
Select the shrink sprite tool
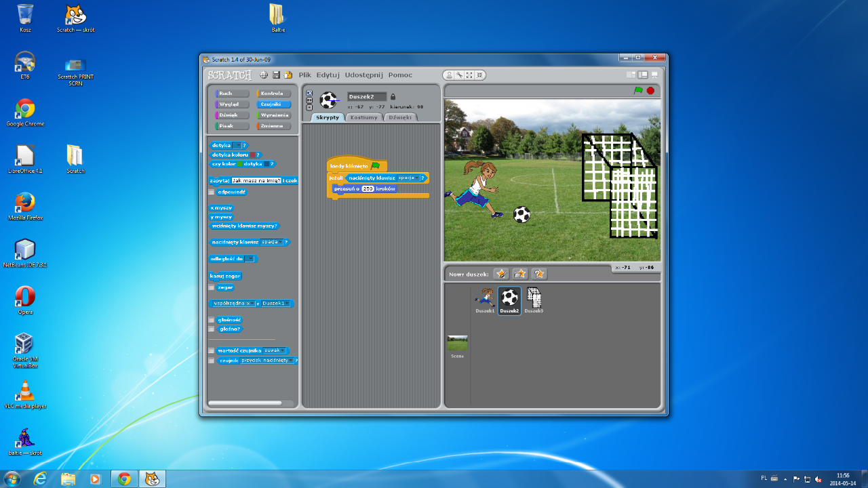click(x=479, y=75)
